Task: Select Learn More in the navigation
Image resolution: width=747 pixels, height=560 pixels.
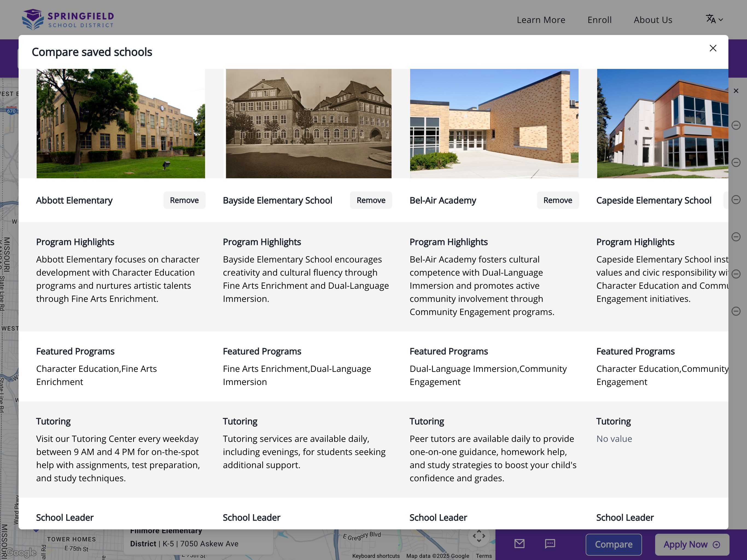Action: point(541,20)
